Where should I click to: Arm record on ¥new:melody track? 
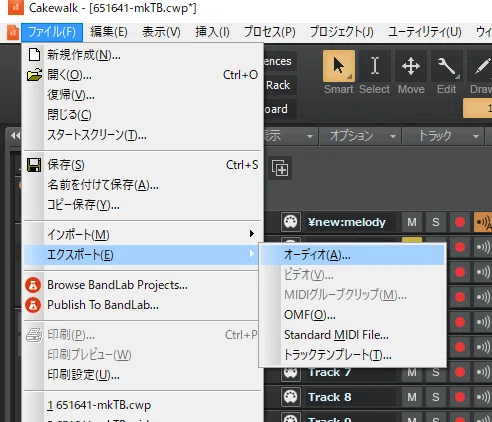[460, 222]
